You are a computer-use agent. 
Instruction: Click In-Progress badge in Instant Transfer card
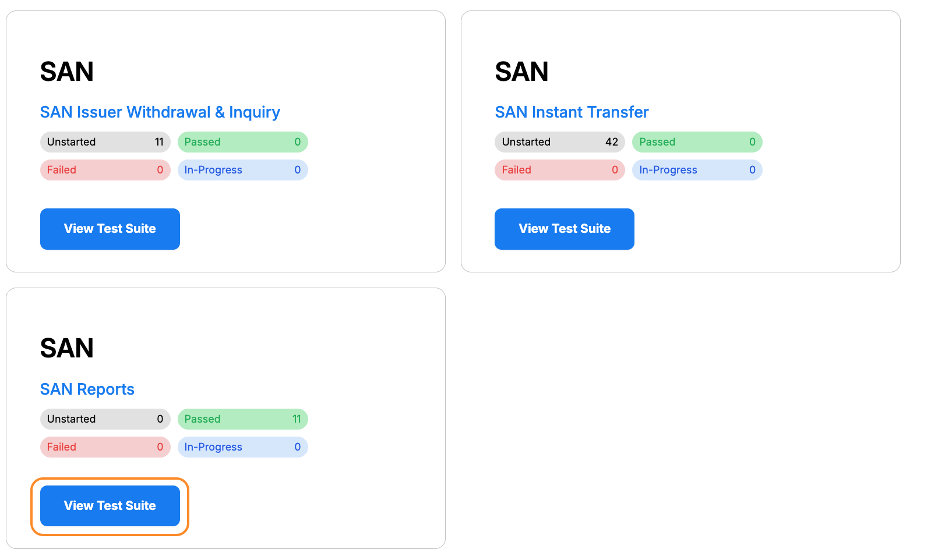coord(697,170)
